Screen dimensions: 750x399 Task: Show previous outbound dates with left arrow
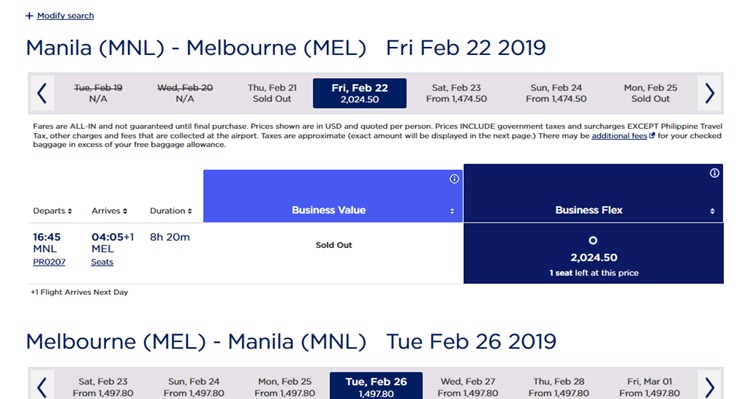(42, 93)
